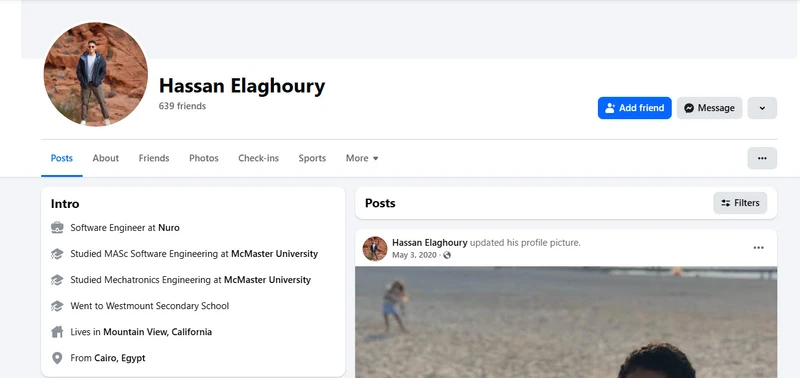Open the Nuro workplace link
Viewport: 800px width, 378px height.
click(x=169, y=228)
